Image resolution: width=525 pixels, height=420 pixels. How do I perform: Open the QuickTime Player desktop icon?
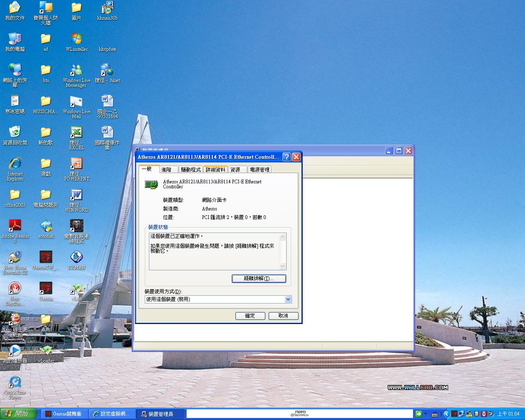coord(15,382)
